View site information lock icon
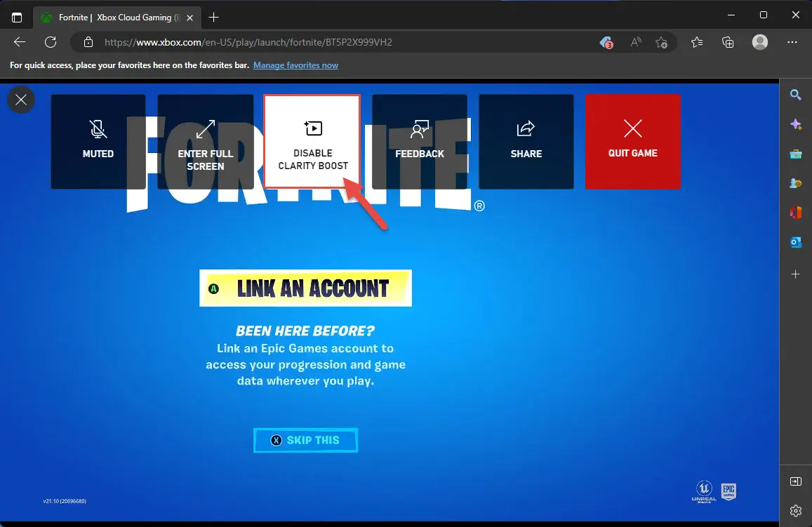This screenshot has width=812, height=527. (88, 42)
